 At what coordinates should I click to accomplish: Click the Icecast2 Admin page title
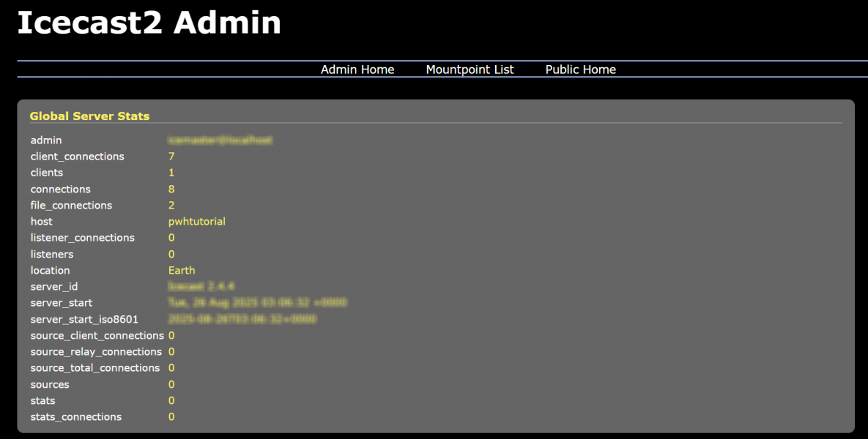[149, 23]
